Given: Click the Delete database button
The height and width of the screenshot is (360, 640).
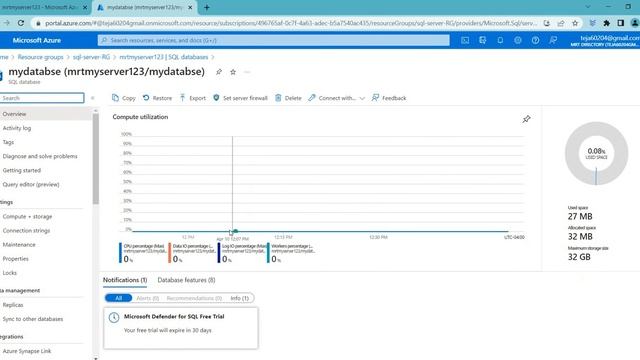Looking at the screenshot, I should [x=288, y=98].
